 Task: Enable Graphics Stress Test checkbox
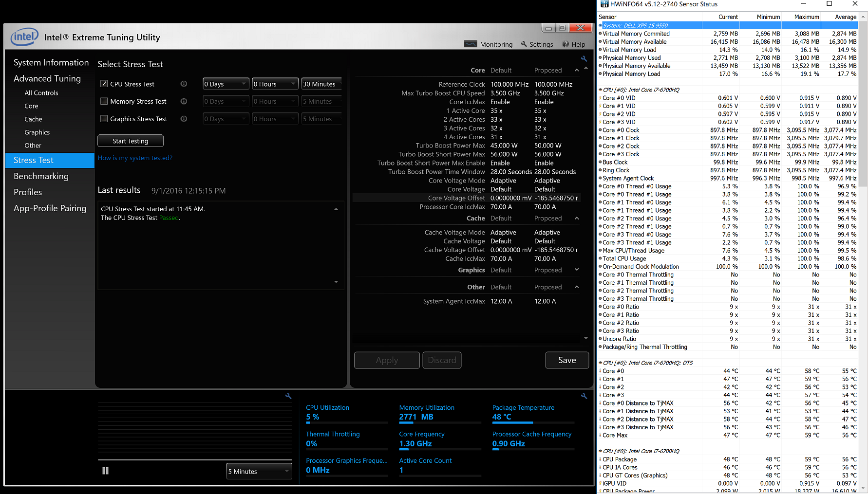(104, 119)
